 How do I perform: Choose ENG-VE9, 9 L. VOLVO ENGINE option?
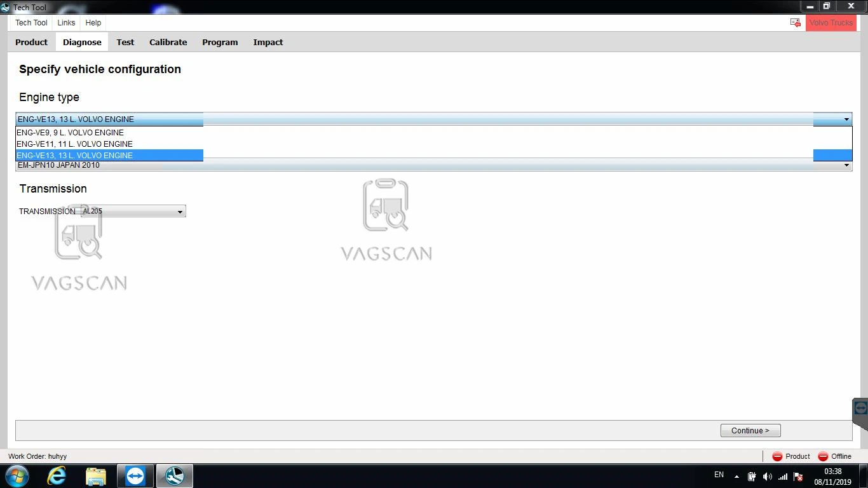[434, 133]
